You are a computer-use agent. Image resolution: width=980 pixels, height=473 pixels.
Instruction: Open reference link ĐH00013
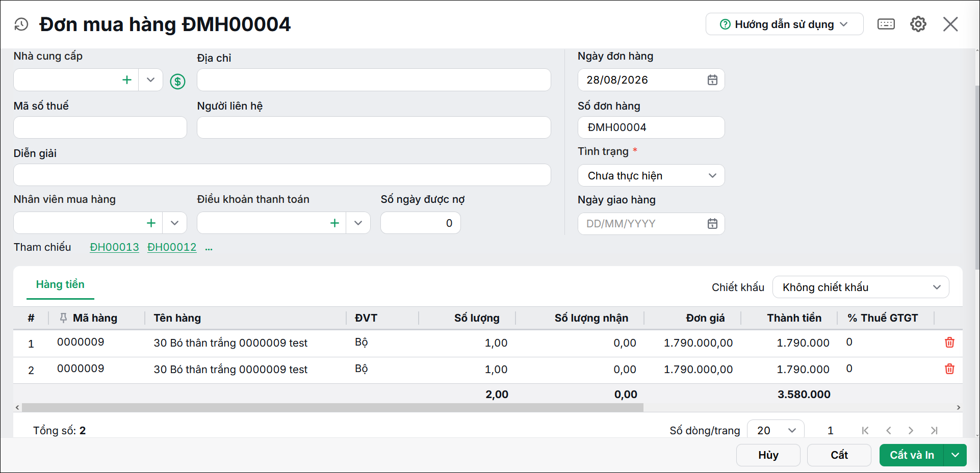(114, 247)
